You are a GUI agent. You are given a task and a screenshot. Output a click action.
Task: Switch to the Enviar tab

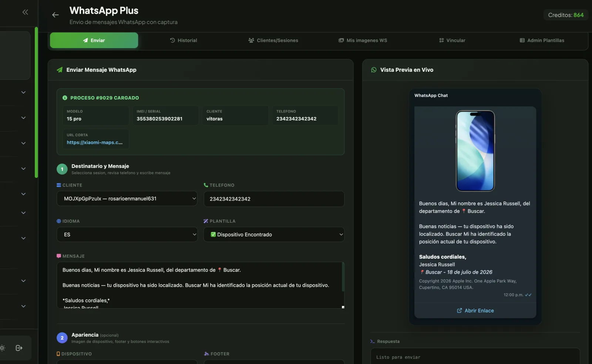point(94,40)
